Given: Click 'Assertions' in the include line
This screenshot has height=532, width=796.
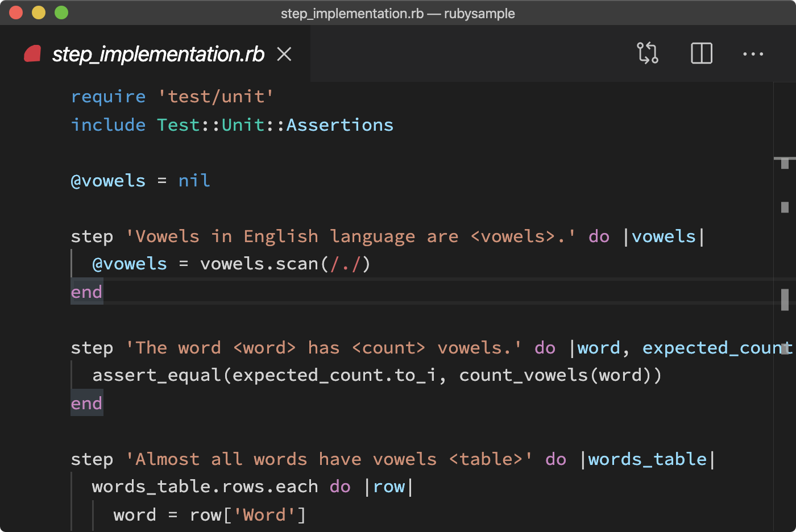Looking at the screenshot, I should (339, 124).
